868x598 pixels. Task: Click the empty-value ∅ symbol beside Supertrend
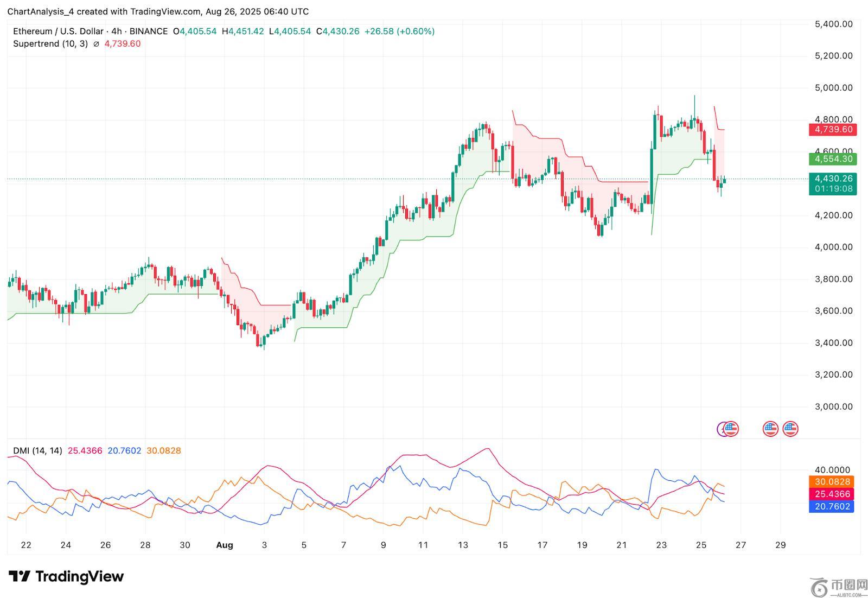(x=96, y=44)
